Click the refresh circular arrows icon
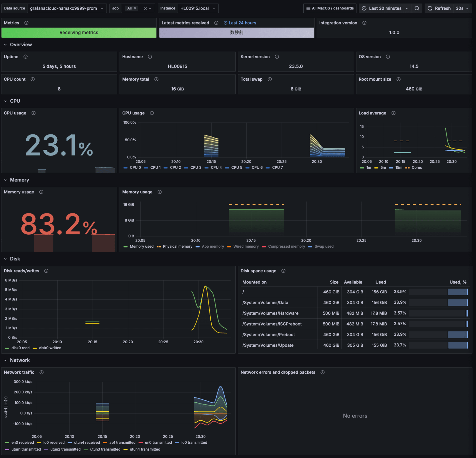Image resolution: width=476 pixels, height=458 pixels. (x=430, y=8)
